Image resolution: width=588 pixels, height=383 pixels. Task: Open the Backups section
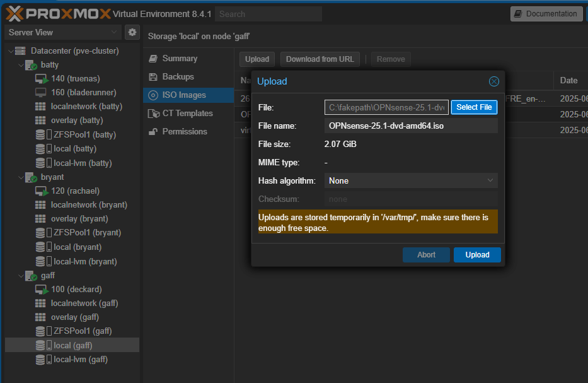pyautogui.click(x=178, y=77)
